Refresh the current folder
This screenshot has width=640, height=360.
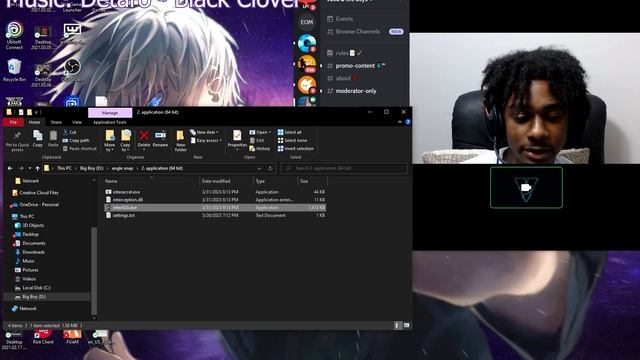[270, 168]
